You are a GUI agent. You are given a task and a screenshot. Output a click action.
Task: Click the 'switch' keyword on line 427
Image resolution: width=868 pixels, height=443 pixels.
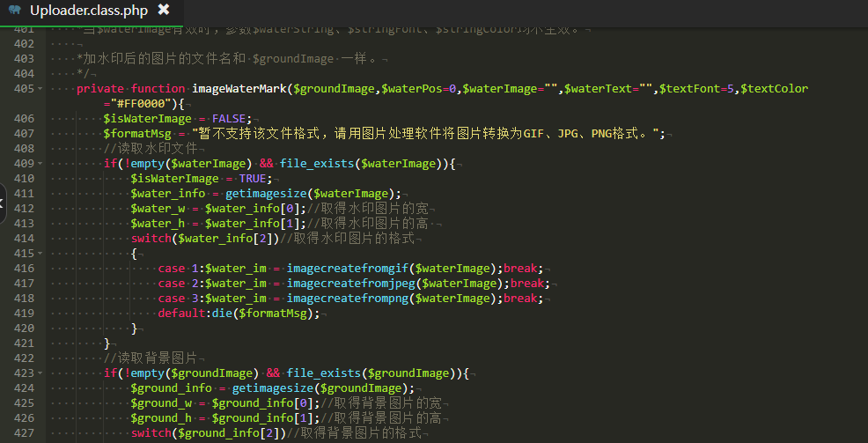(x=151, y=432)
